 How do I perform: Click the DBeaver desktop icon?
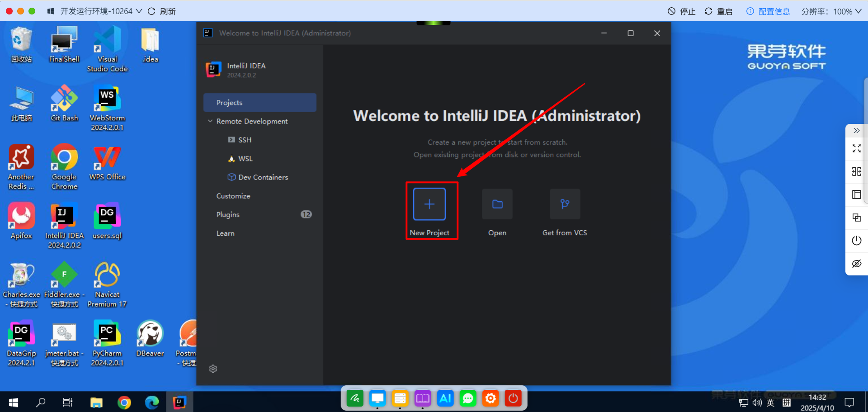click(150, 339)
